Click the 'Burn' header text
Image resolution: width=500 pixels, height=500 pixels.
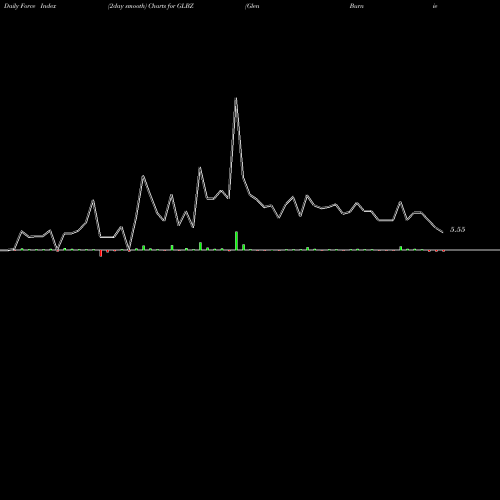(357, 6)
